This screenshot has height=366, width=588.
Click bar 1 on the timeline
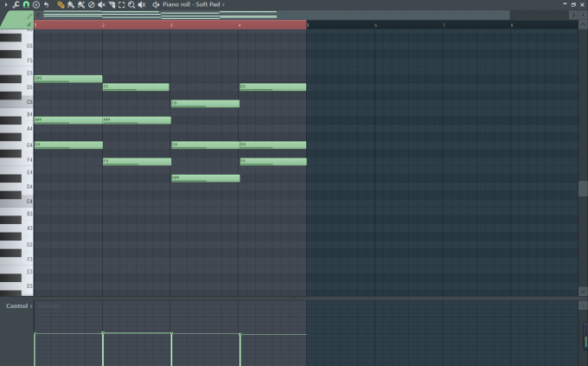tap(35, 25)
